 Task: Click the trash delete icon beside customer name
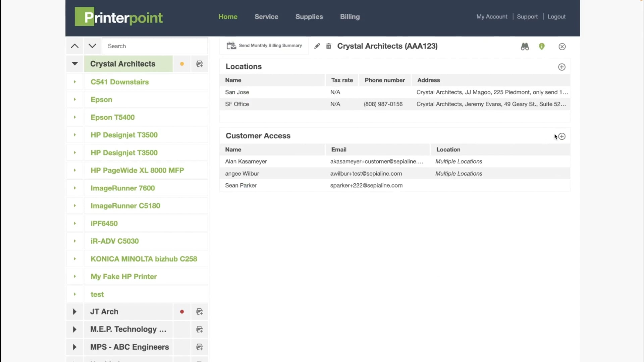[329, 46]
